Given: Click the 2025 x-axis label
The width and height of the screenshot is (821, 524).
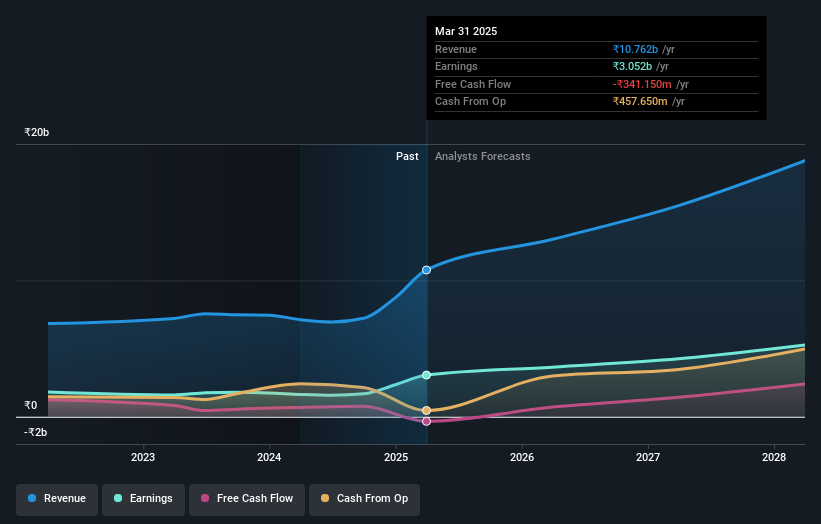Looking at the screenshot, I should coord(396,458).
